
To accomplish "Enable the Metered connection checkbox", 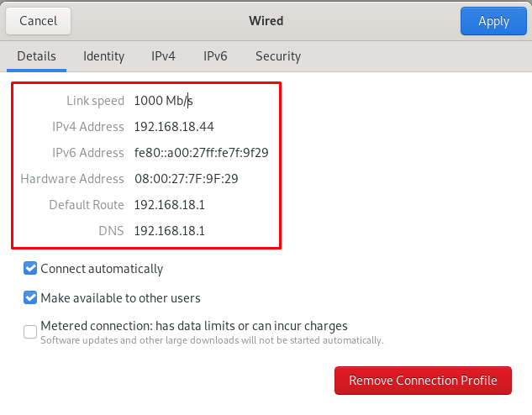I will pos(30,332).
